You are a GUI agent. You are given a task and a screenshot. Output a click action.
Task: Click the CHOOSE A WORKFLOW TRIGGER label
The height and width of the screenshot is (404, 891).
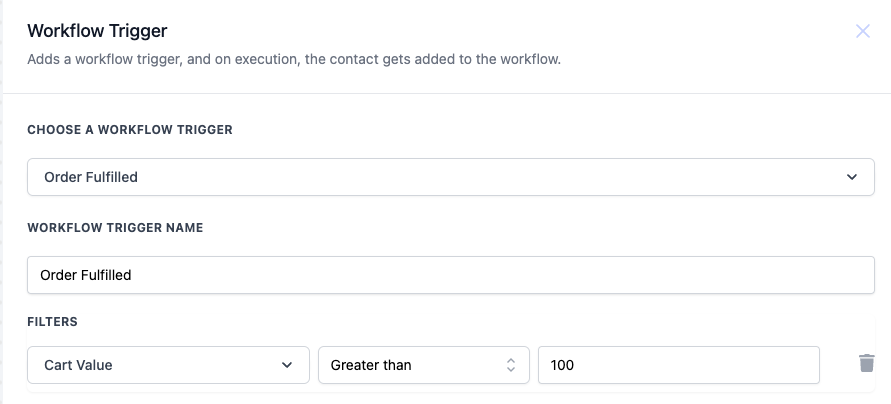(130, 130)
